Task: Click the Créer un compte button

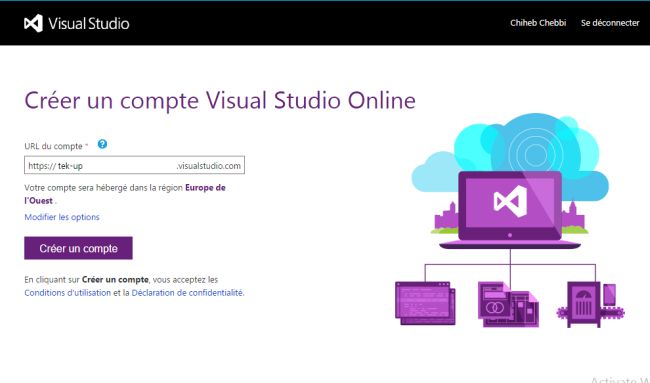Action: 78,248
